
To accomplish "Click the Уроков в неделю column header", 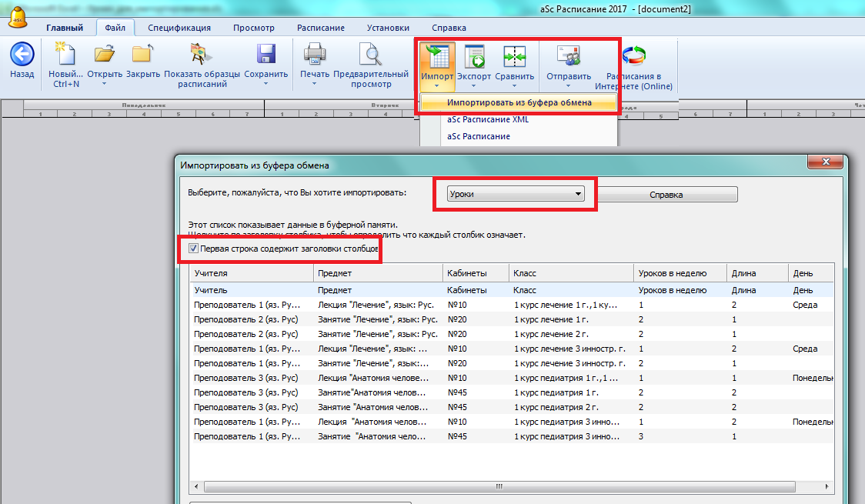I will coord(680,273).
